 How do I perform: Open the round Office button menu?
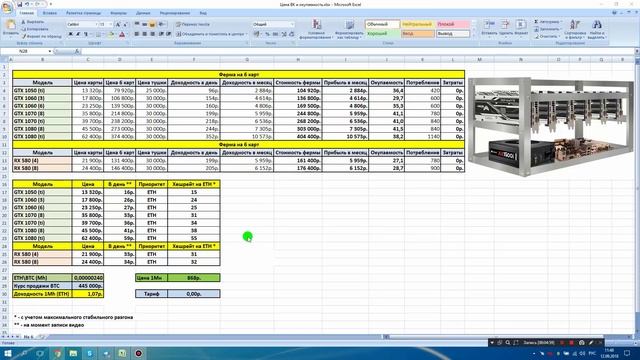click(x=7, y=7)
